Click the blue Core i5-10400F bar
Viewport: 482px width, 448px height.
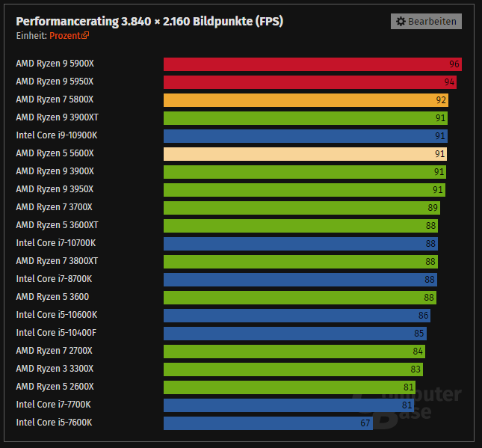[x=295, y=334]
